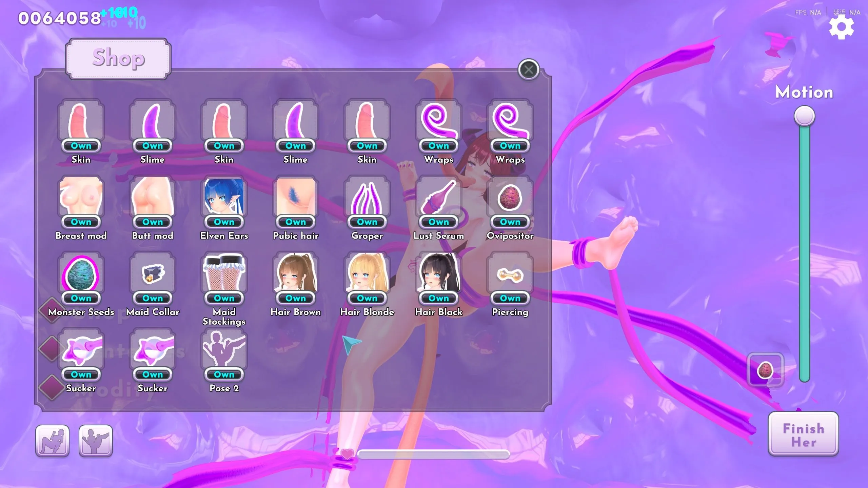Click the Own button under Breast mod
Image resolution: width=868 pixels, height=488 pixels.
[81, 222]
